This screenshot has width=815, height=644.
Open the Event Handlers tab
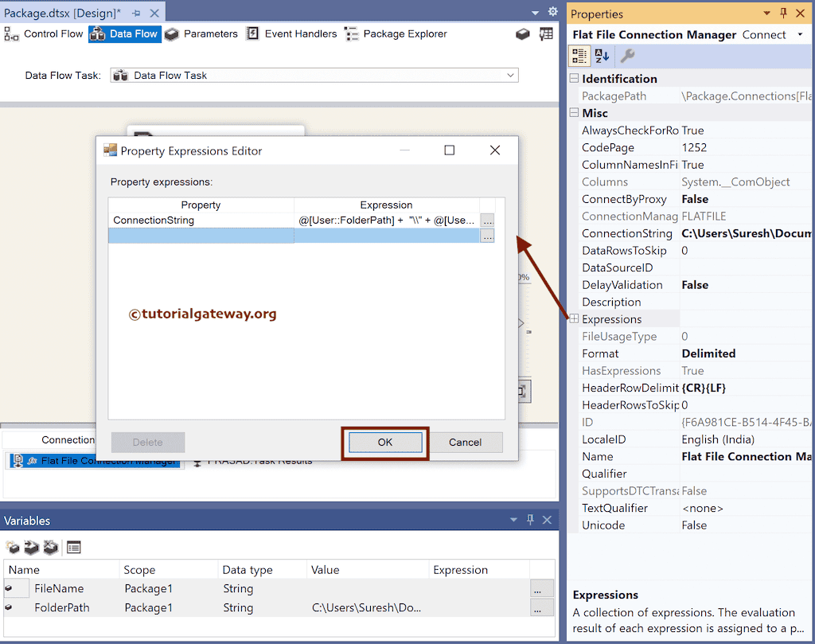tap(302, 33)
